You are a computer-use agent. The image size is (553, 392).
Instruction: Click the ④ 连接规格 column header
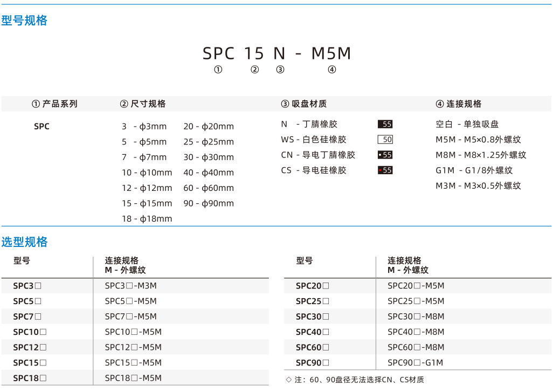click(459, 104)
